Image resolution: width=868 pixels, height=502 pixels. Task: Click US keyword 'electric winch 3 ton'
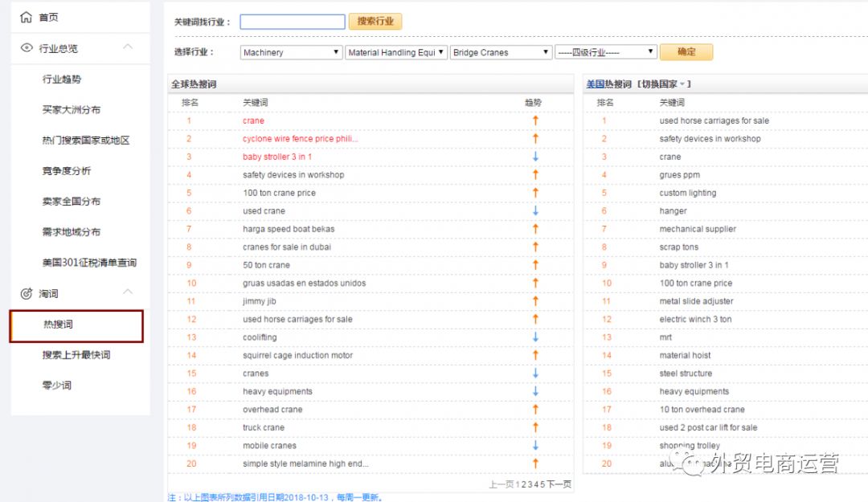point(695,320)
